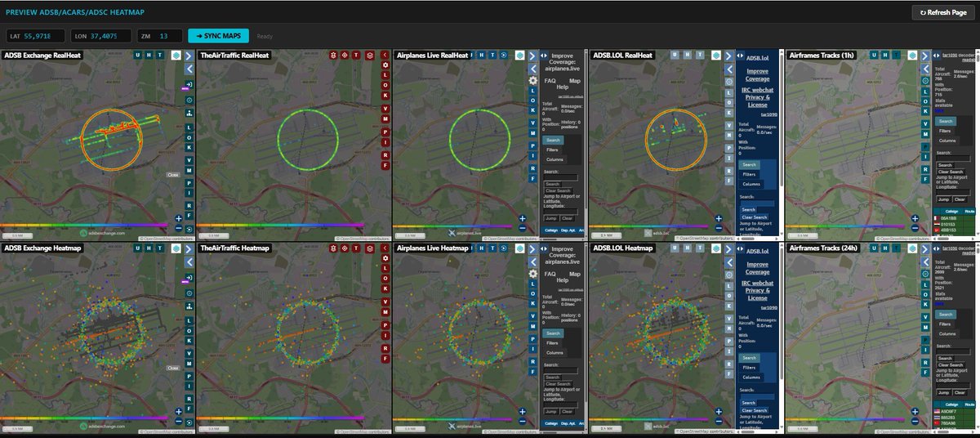This screenshot has width=980, height=438.
Task: Click Clear Search in Airplanes Live RealHeat sidebar
Action: (558, 190)
